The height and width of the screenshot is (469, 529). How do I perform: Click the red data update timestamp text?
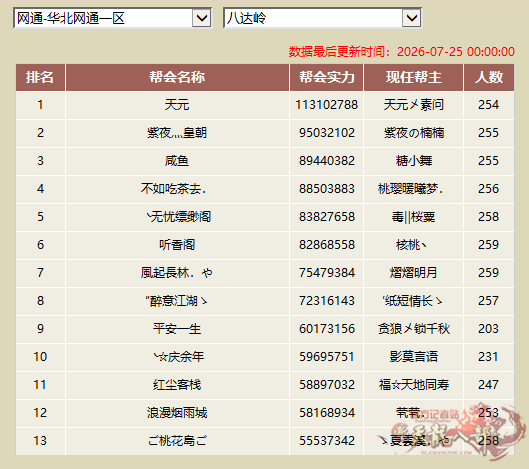coord(401,52)
